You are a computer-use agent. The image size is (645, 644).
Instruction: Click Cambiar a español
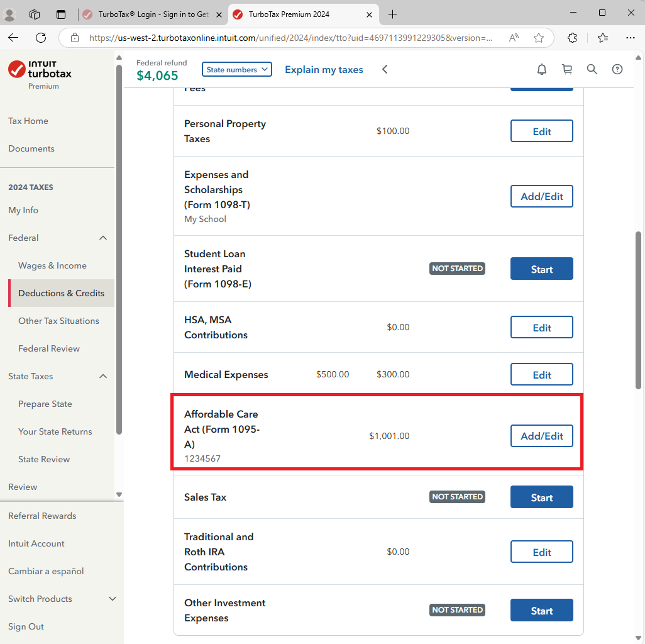coord(46,571)
